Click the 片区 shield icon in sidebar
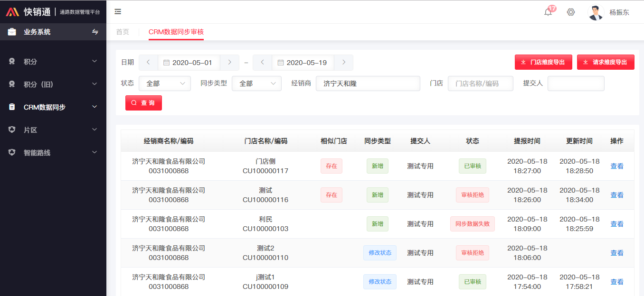 click(x=12, y=130)
